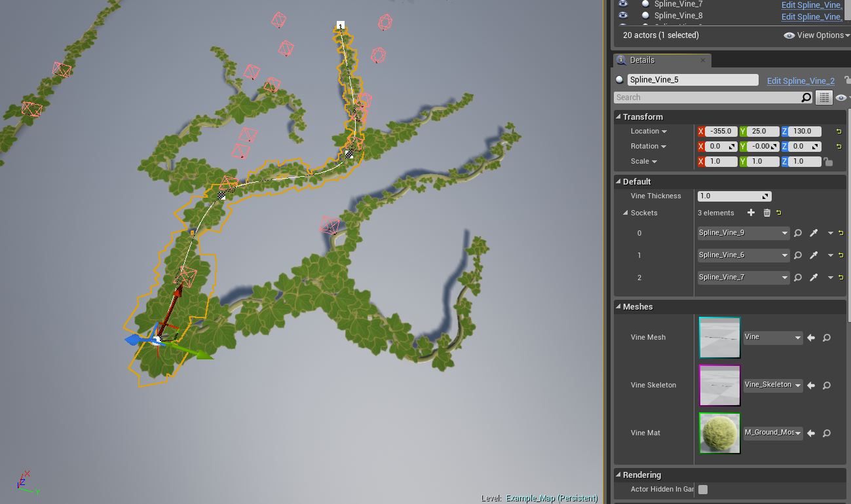This screenshot has width=851, height=504.
Task: Browse to socket 0 Spline_Vine_9 actor
Action: coord(798,233)
